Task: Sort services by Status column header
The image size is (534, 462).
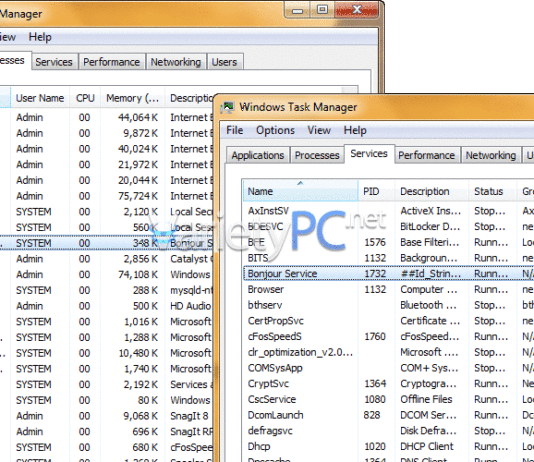Action: tap(493, 191)
